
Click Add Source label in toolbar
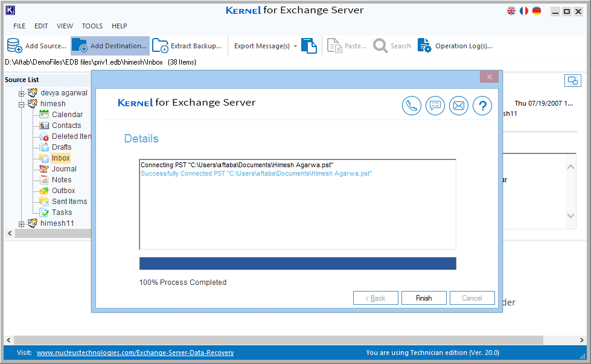coord(46,46)
